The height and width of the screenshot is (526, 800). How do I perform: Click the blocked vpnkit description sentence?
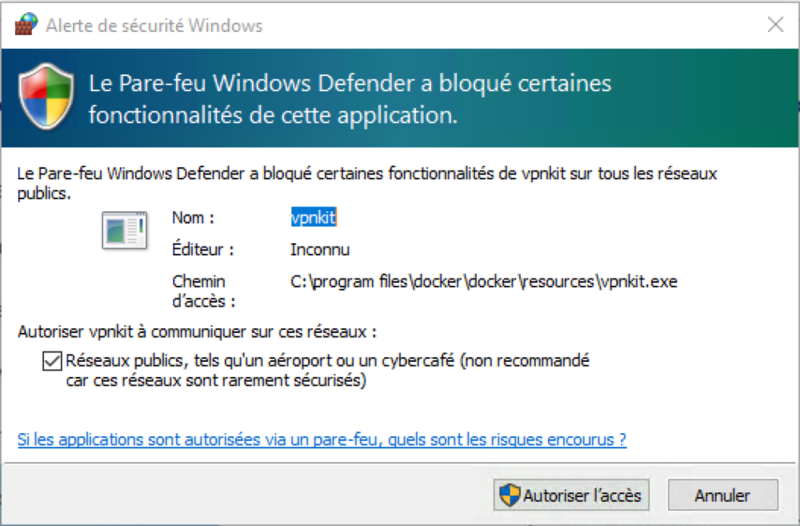[x=367, y=183]
